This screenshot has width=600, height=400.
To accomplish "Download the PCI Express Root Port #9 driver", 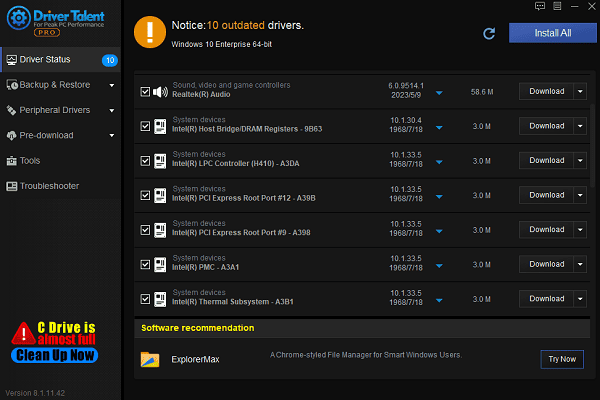I will (x=546, y=230).
